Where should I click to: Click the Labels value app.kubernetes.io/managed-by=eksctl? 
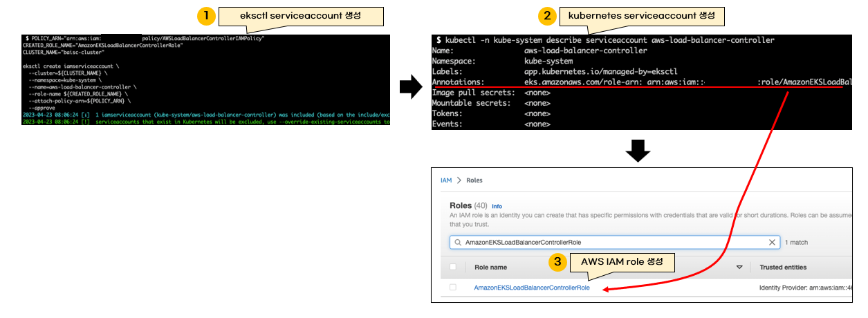pos(601,71)
